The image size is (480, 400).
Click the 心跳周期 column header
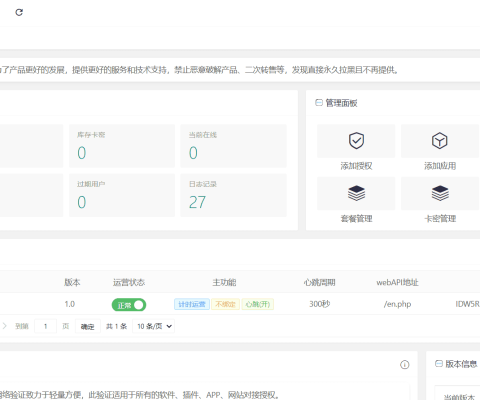319,282
